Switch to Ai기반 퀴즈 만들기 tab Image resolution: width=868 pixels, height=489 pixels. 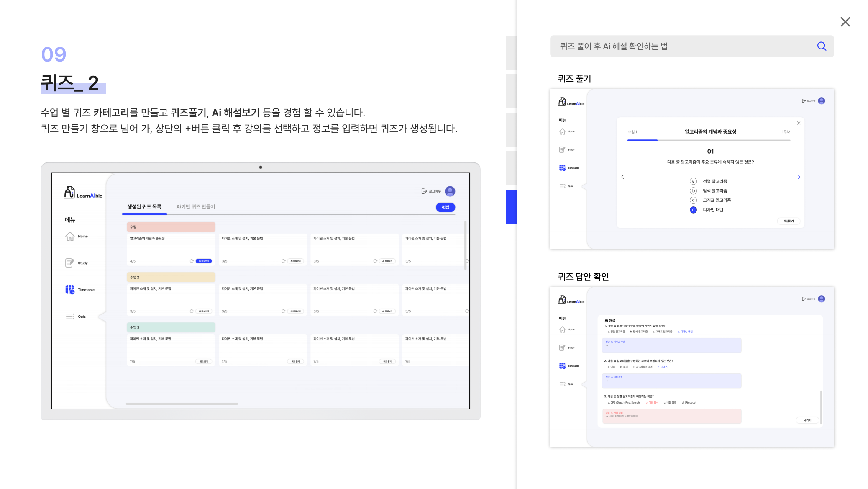tap(195, 207)
